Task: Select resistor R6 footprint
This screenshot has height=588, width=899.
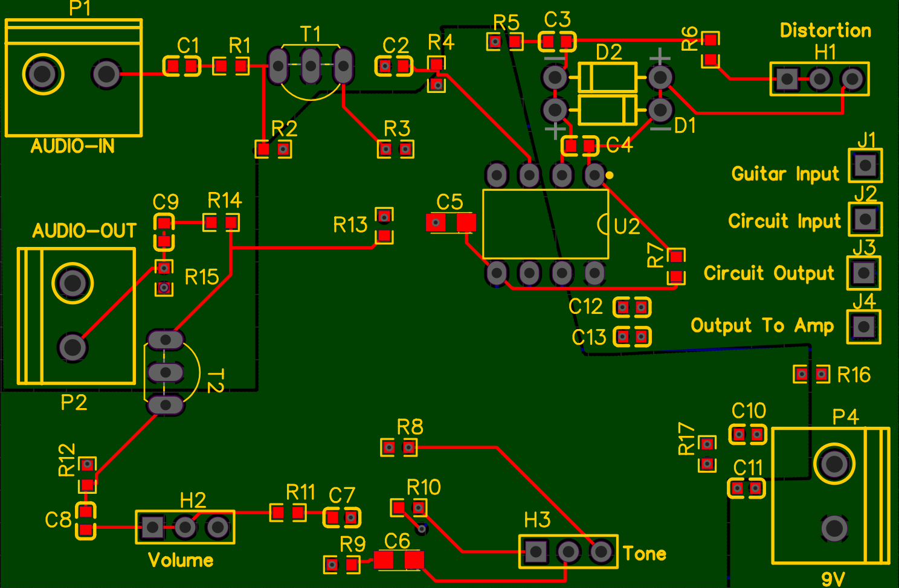Action: point(710,50)
